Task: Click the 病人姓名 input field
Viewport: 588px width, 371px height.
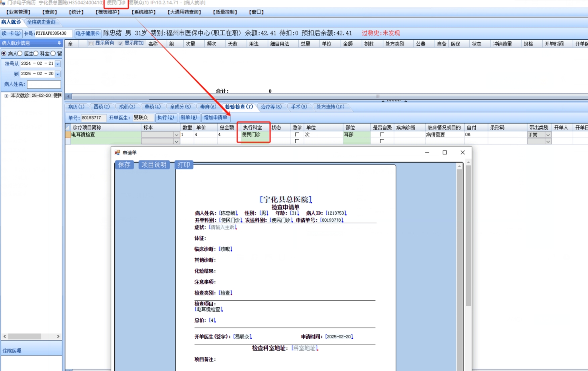Action: tap(44, 84)
